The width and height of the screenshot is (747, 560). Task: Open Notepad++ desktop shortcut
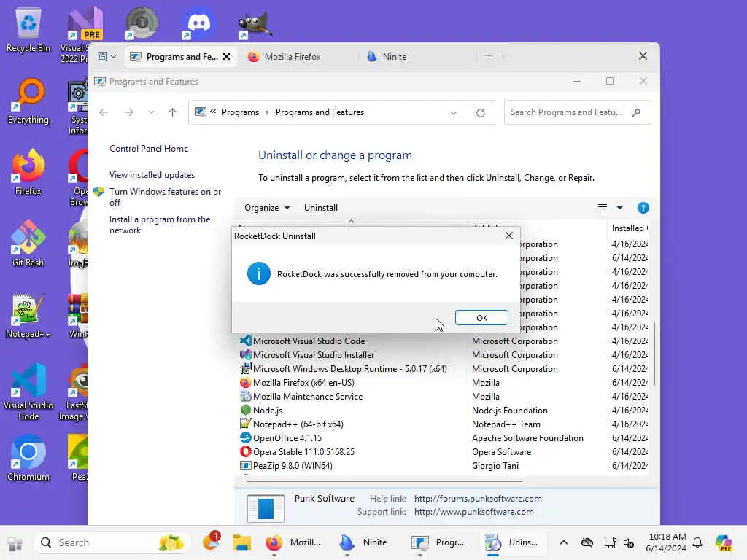(x=28, y=315)
